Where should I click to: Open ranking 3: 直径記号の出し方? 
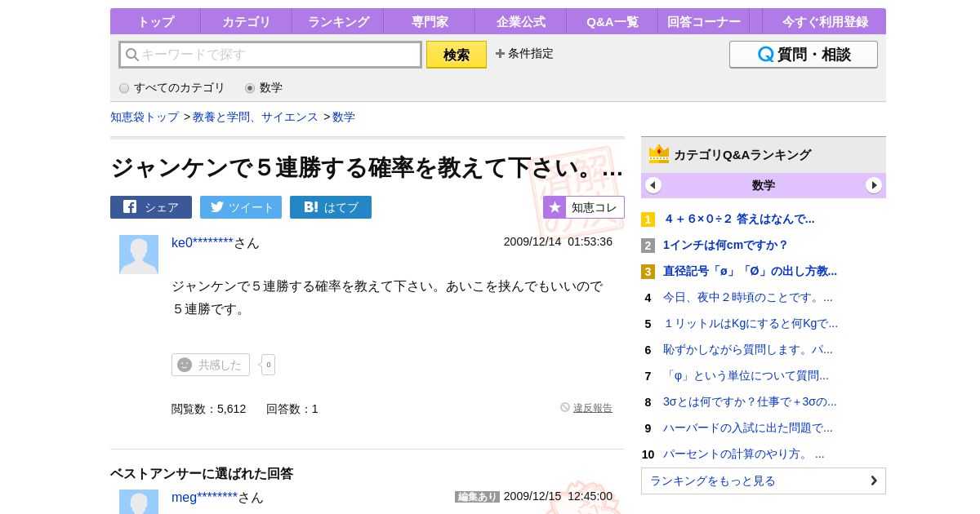pos(750,271)
